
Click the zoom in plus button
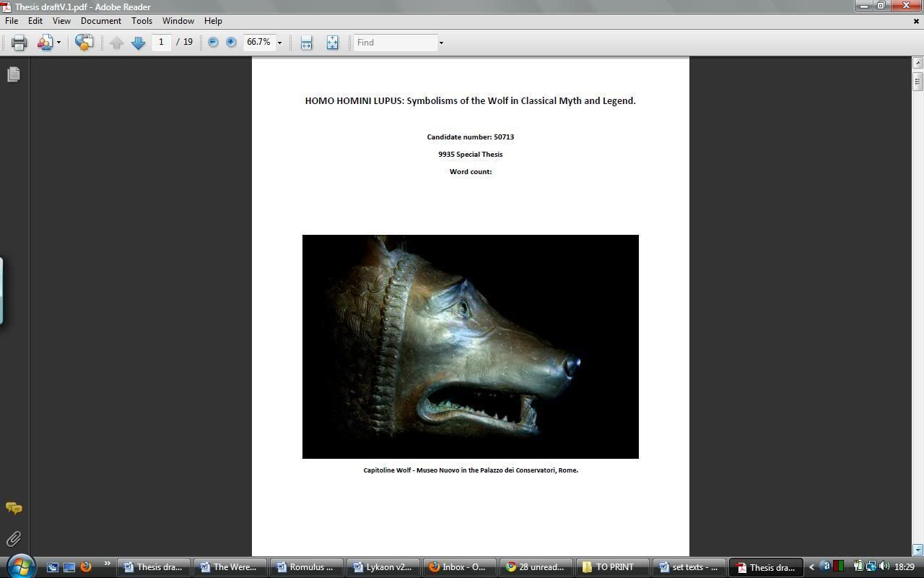[x=231, y=43]
